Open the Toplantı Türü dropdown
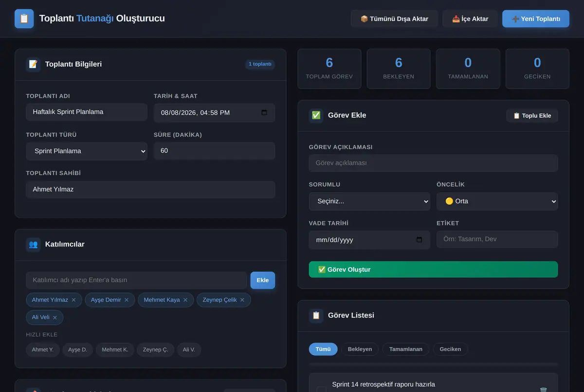The height and width of the screenshot is (392, 584). [x=87, y=151]
